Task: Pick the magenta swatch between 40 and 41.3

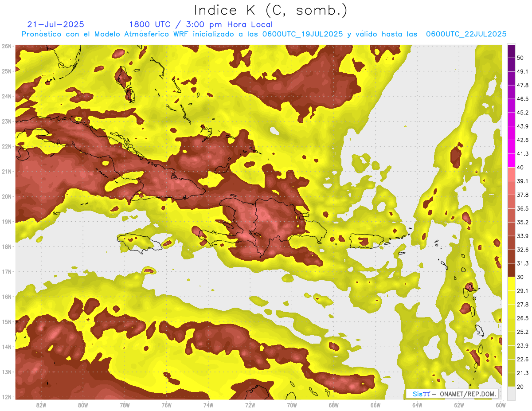Action: pos(511,161)
